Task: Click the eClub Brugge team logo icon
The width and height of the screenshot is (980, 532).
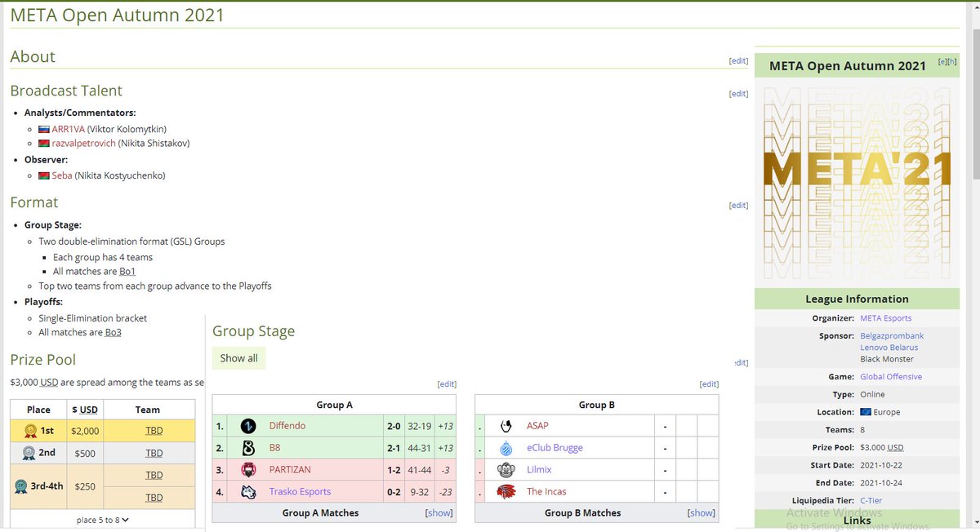Action: tap(506, 448)
